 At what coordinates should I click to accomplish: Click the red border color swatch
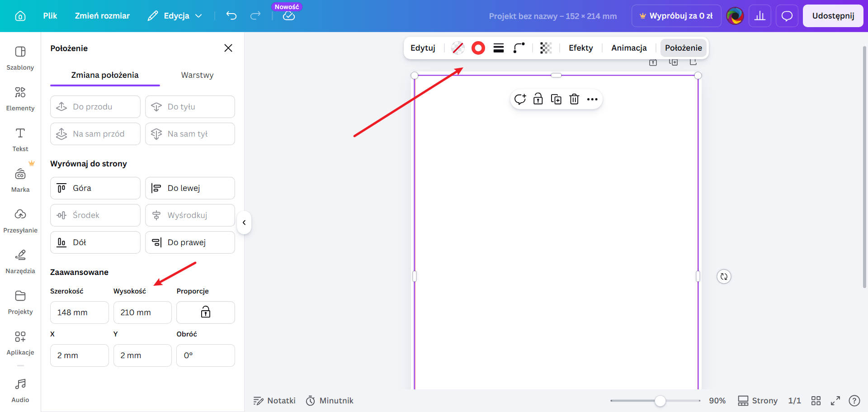(x=478, y=48)
